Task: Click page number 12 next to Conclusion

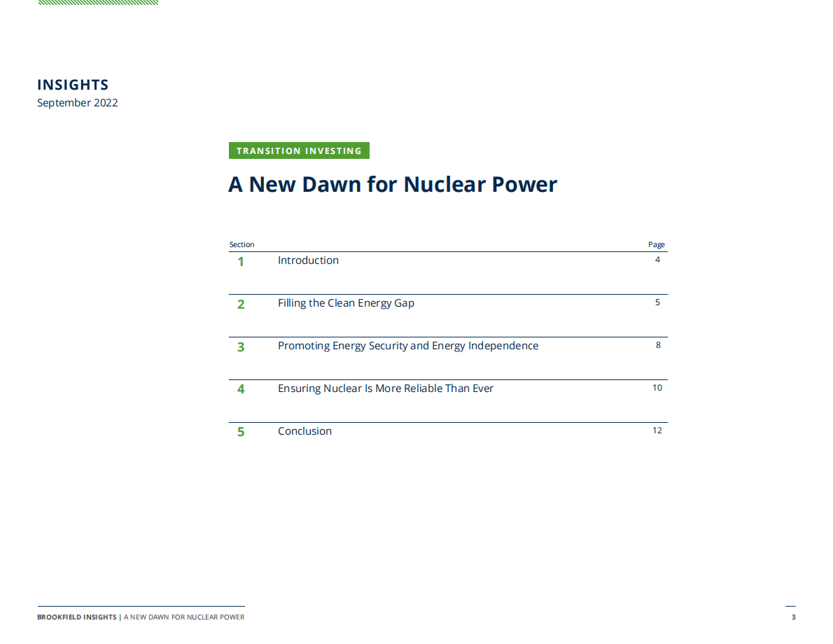Action: 657,430
